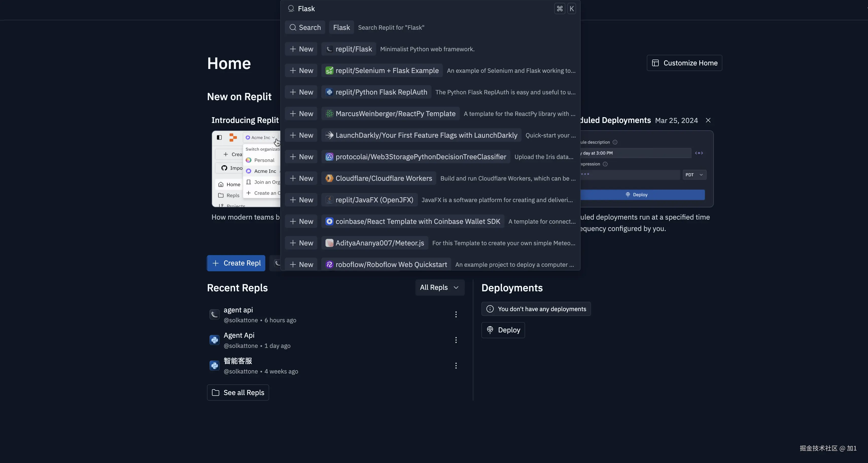The height and width of the screenshot is (463, 868).
Task: Open See all Repls link
Action: [238, 393]
